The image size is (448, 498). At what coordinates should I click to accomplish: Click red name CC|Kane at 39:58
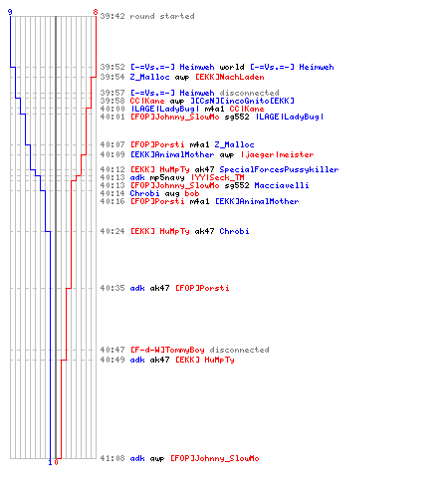tap(147, 101)
